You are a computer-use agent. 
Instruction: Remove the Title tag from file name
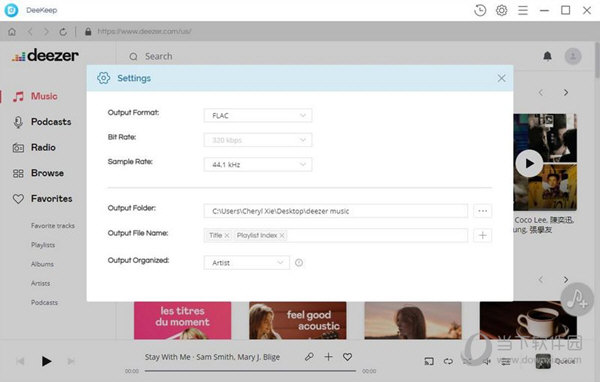click(x=227, y=235)
